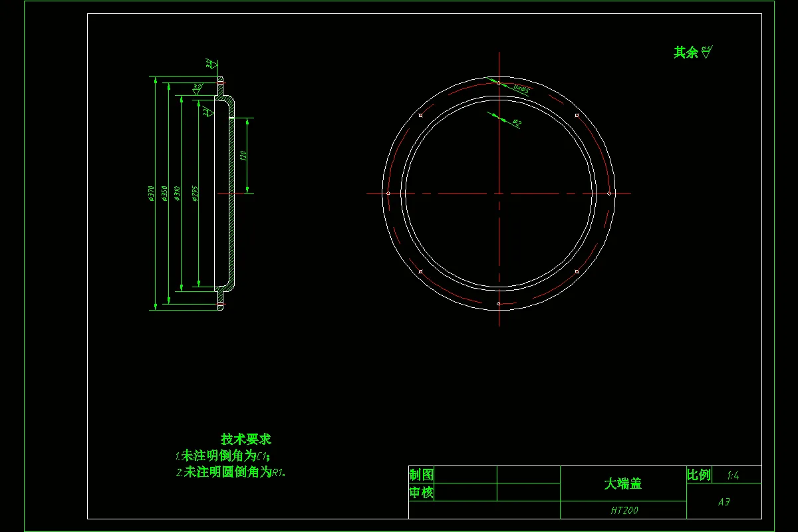
Task: Click the 技术要求 heading
Action: pyautogui.click(x=246, y=439)
